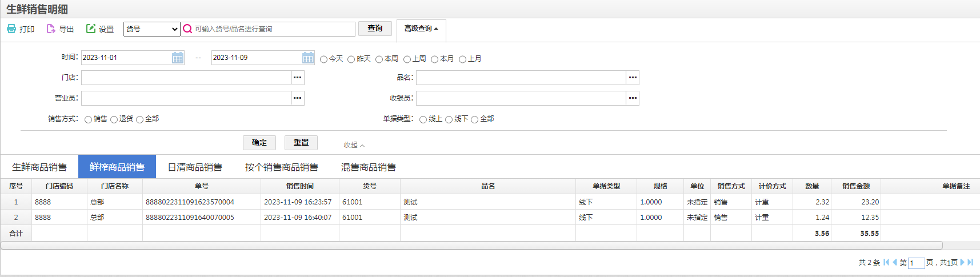Collapse the 高级查询 panel toggle

point(421,29)
